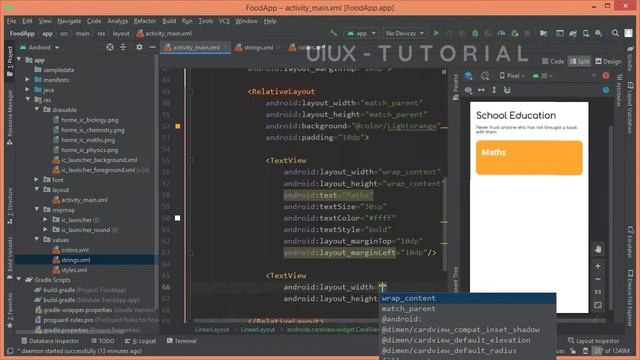Zoom out with minus button in preview
The image size is (640, 360).
[x=598, y=279]
